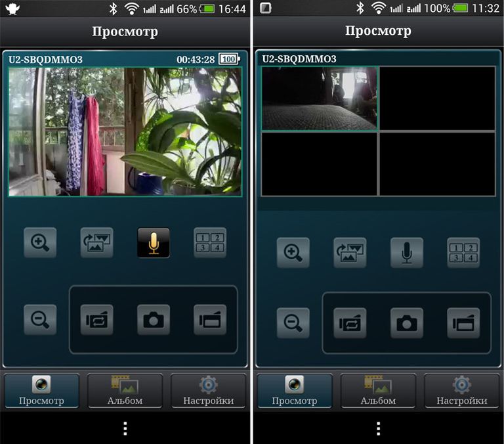
Task: Tap 66% battery level in left status bar
Action: coord(187,9)
